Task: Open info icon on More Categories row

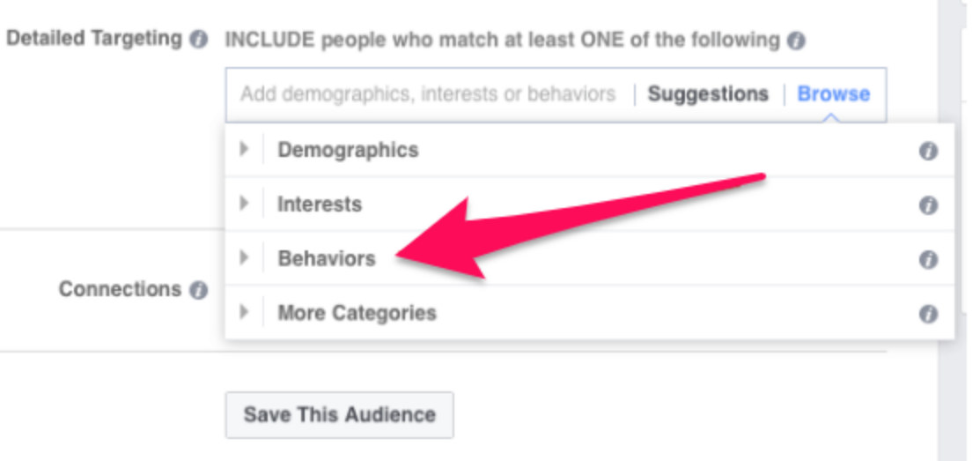Action: [x=928, y=314]
